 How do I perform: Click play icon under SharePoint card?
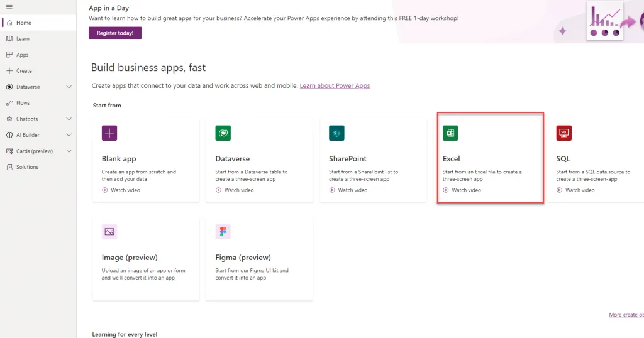[x=332, y=190]
